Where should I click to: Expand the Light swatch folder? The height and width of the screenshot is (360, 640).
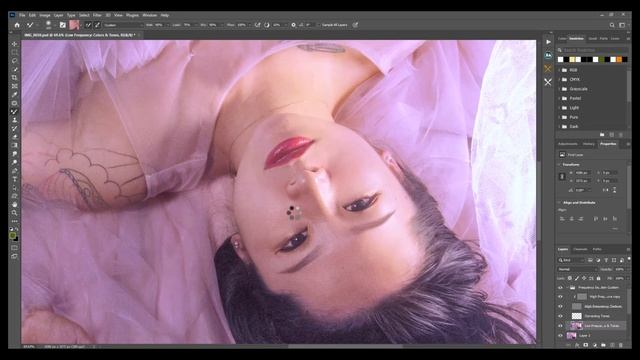pos(559,108)
